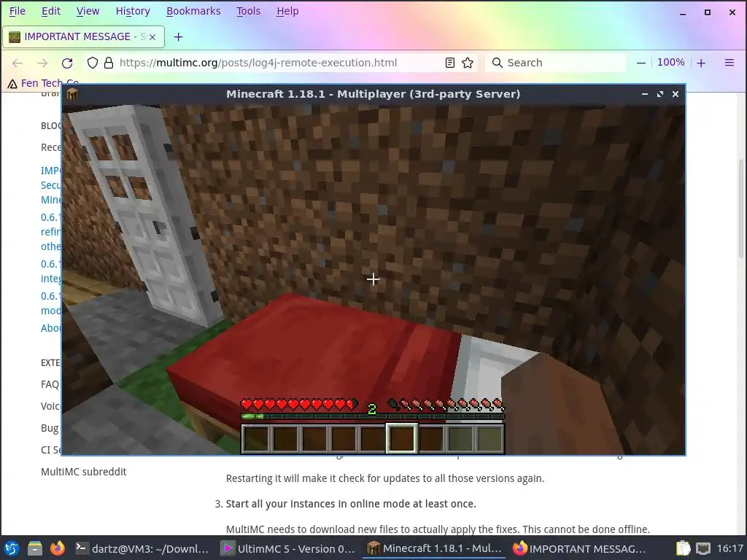Launch Firefox from the taskbar icon
This screenshot has height=560, width=747.
(58, 548)
